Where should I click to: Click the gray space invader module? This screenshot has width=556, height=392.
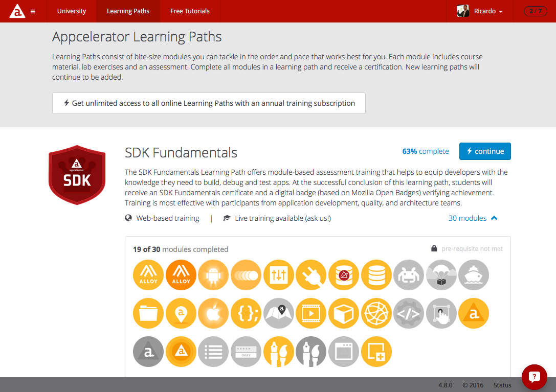[x=409, y=275]
